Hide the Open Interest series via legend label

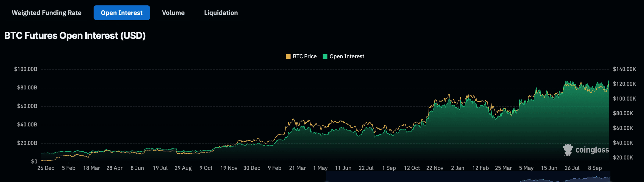point(347,56)
